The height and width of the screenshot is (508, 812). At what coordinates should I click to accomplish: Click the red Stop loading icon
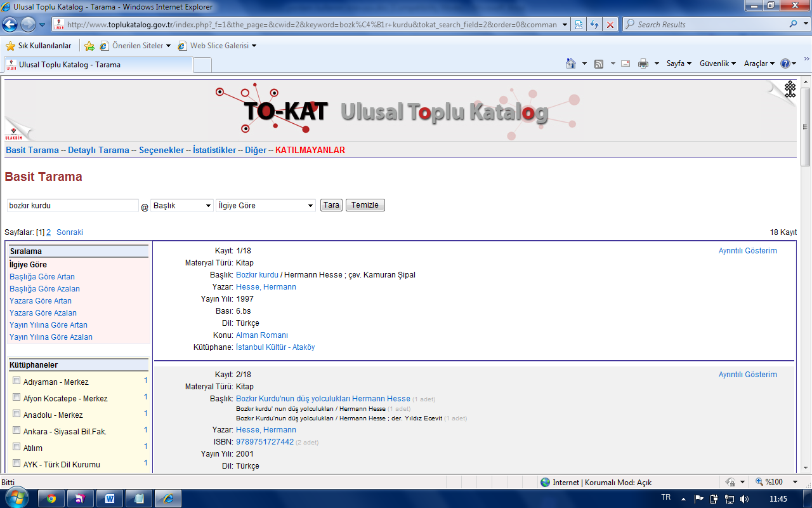[x=610, y=25]
